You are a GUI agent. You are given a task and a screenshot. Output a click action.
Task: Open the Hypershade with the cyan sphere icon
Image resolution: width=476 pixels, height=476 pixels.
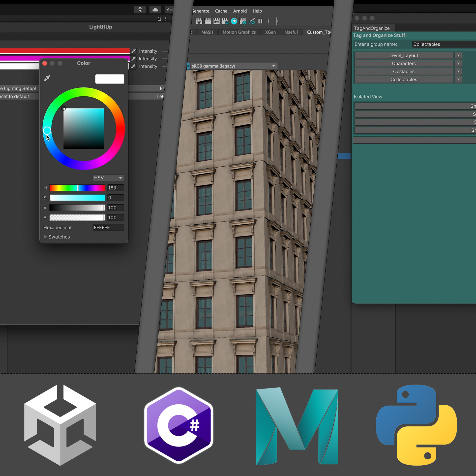click(x=234, y=21)
